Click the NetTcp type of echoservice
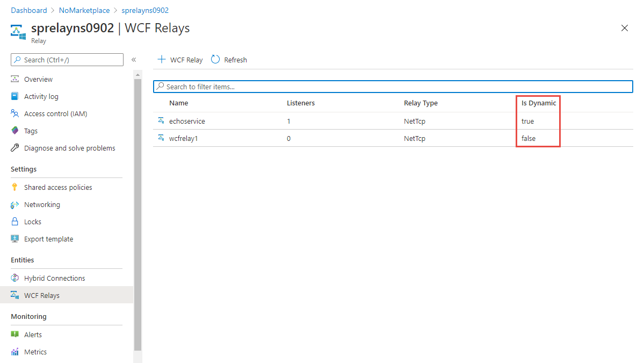This screenshot has height=363, width=644. (415, 121)
